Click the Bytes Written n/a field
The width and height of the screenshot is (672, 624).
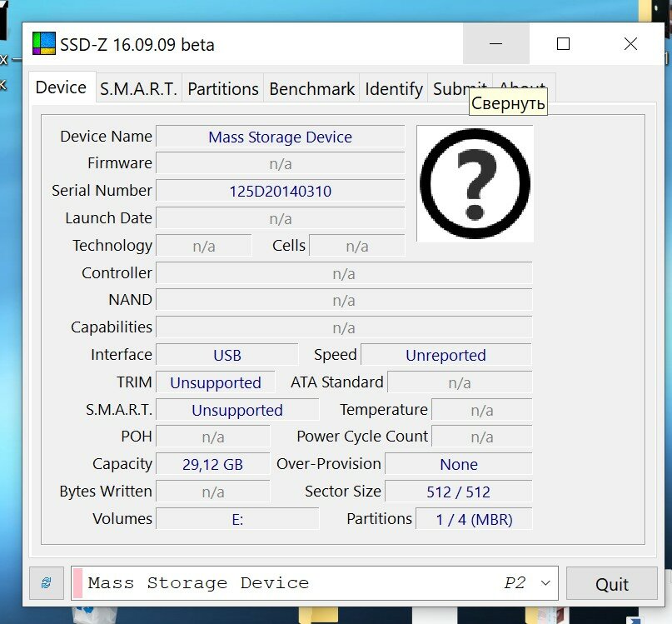point(213,492)
